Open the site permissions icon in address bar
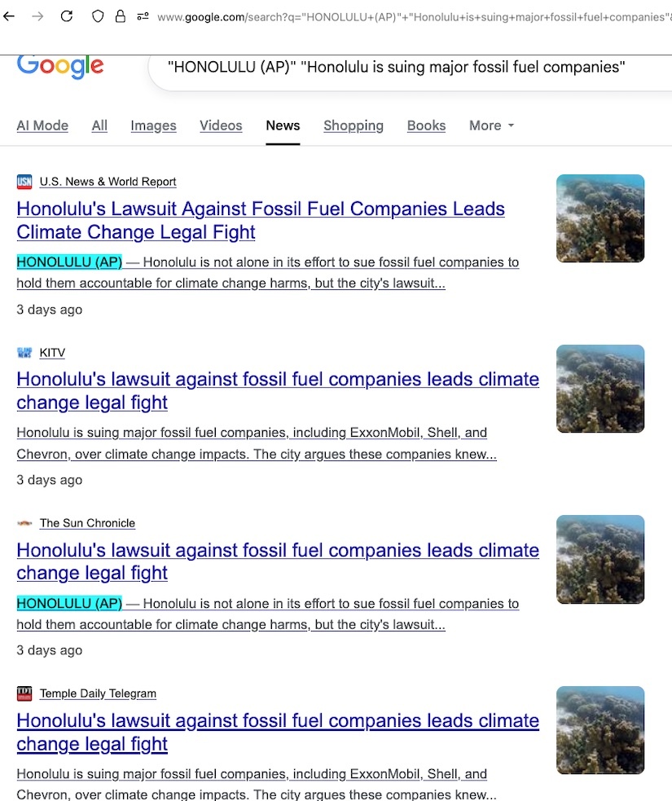Screen dimensions: 672x801 [x=143, y=16]
